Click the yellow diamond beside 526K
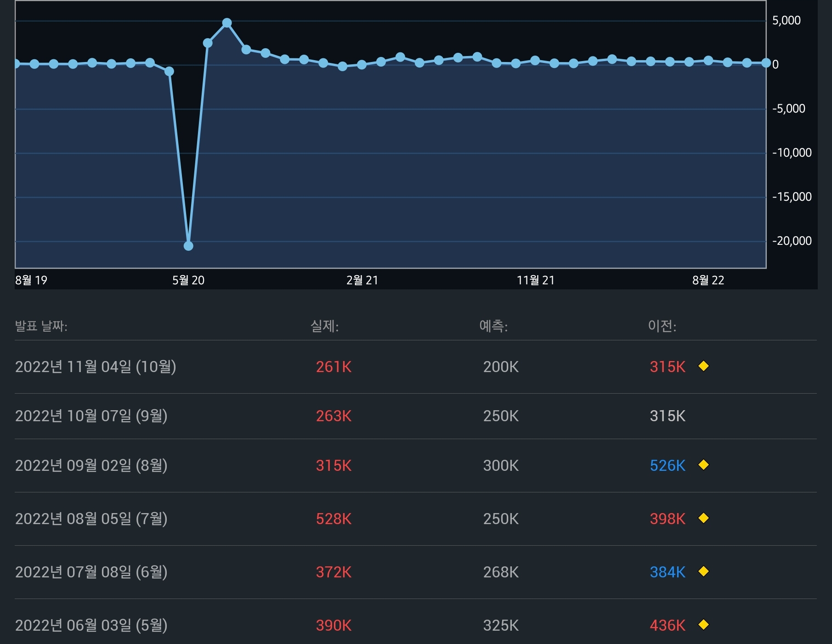Viewport: 832px width, 644px height. (703, 465)
